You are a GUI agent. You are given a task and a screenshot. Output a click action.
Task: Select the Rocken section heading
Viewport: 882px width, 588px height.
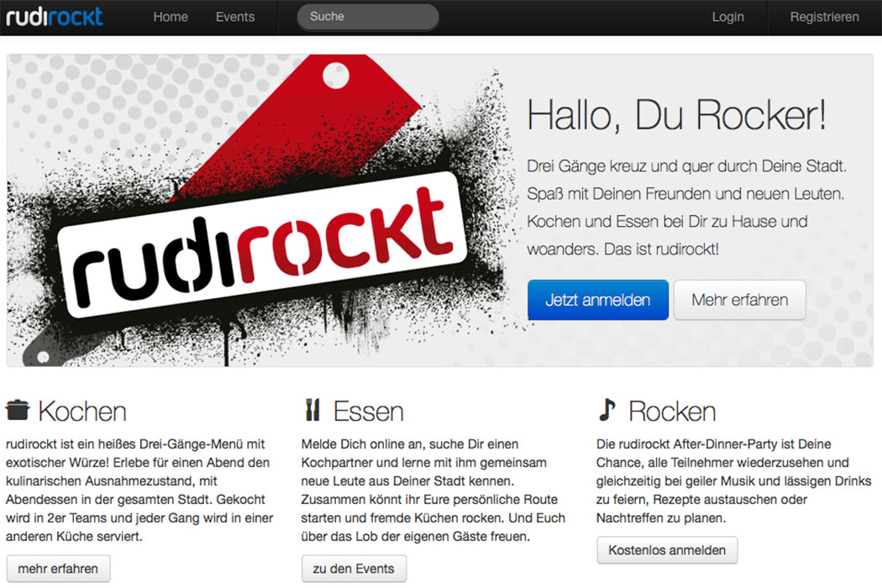coord(672,412)
